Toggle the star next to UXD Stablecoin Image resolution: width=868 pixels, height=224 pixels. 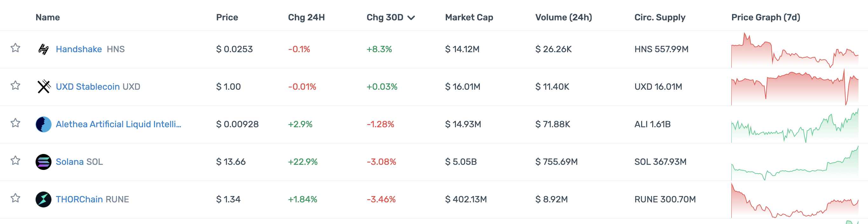pyautogui.click(x=15, y=85)
